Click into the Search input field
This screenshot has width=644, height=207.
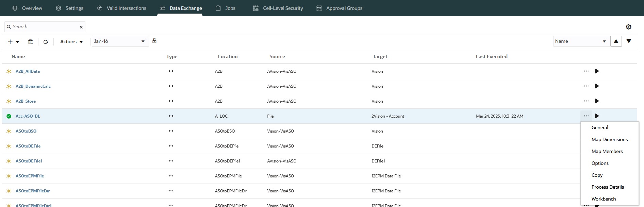pos(44,27)
